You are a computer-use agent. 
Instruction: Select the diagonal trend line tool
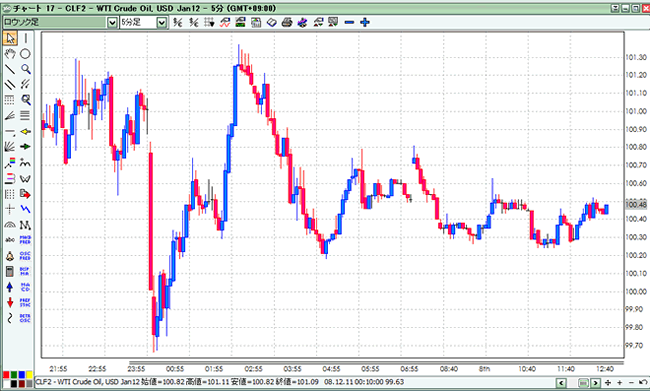(10, 69)
